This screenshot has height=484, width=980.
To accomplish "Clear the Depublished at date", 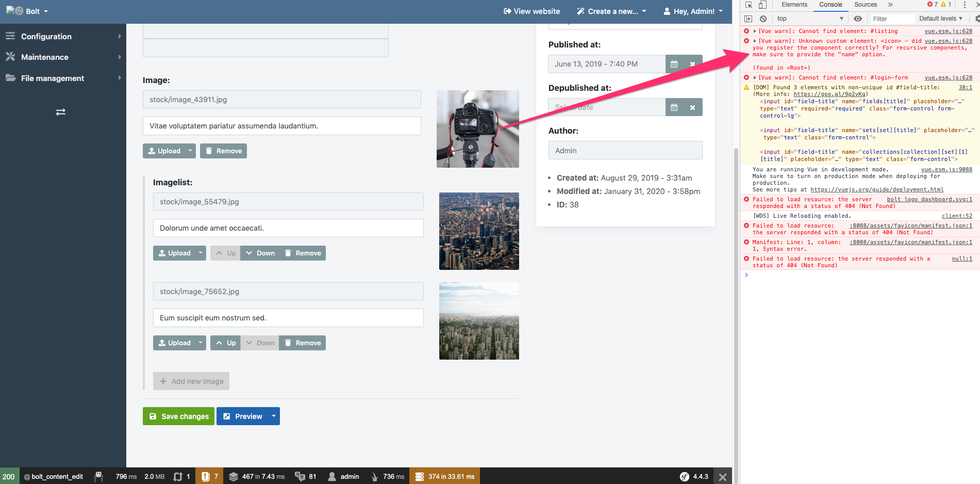I will click(692, 107).
